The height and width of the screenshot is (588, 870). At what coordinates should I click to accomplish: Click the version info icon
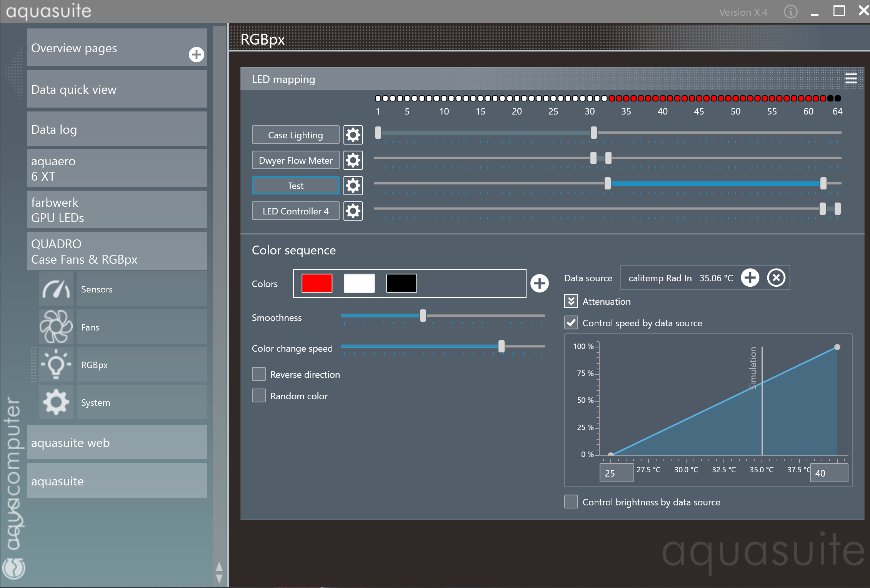point(790,12)
